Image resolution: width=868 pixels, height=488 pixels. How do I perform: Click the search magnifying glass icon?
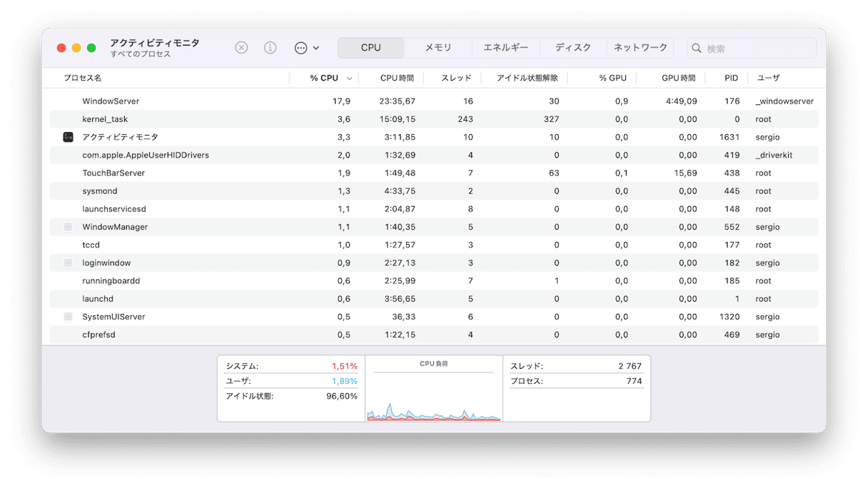click(x=697, y=49)
